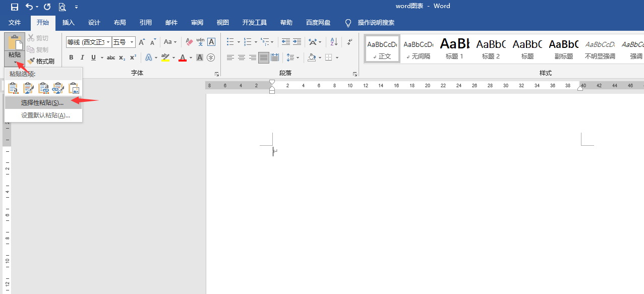Expand the numbered list dropdown arrow
Screen dimensions: 644x294
[x=256, y=42]
